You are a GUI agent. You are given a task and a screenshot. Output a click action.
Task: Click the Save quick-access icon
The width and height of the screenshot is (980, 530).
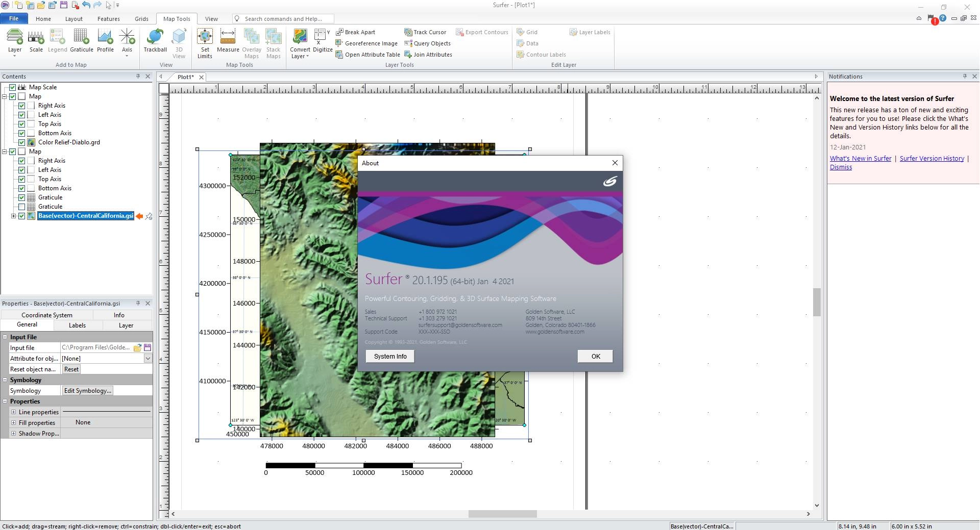(64, 5)
